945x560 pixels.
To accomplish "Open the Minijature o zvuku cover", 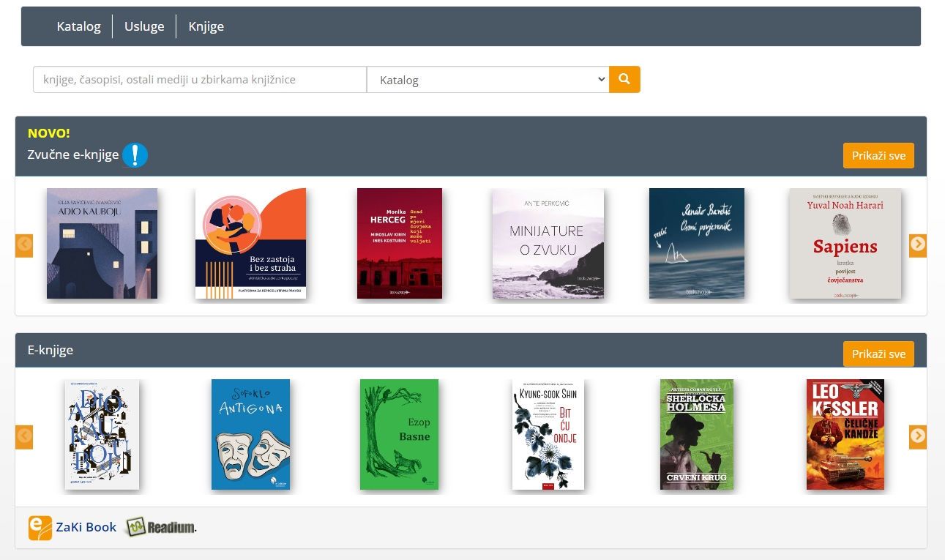I will point(548,244).
